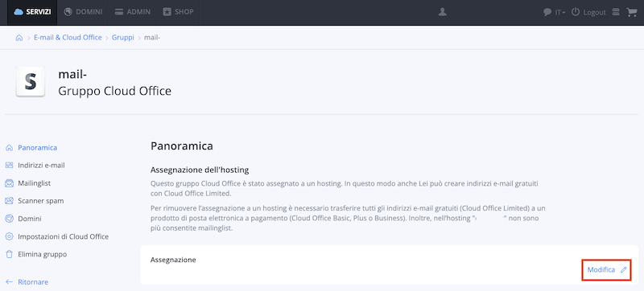Click the Logout link
This screenshot has height=291, width=644.
594,12
